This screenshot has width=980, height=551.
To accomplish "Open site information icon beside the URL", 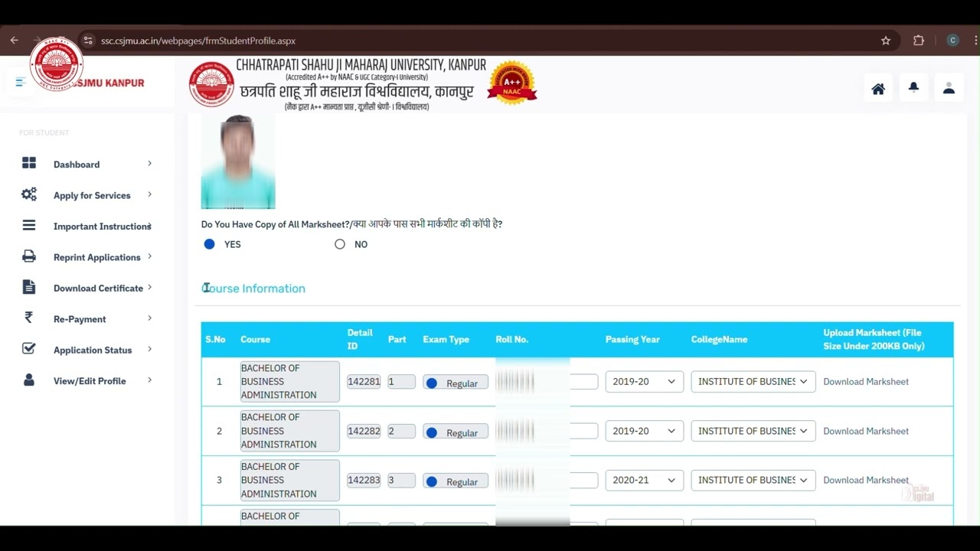I will [x=88, y=41].
